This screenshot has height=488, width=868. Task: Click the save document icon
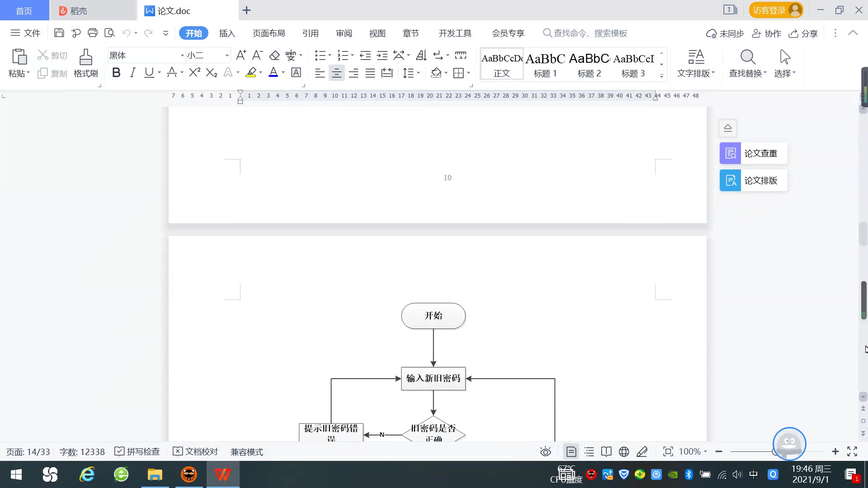click(x=59, y=33)
